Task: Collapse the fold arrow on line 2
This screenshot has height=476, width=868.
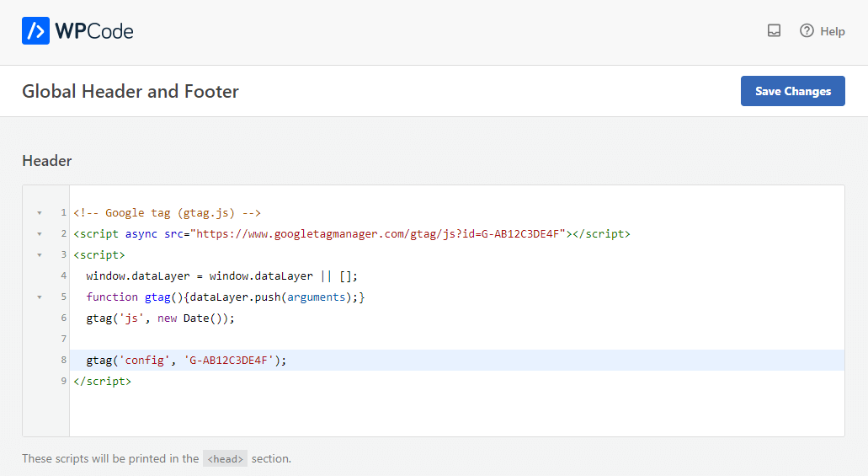Action: point(39,234)
